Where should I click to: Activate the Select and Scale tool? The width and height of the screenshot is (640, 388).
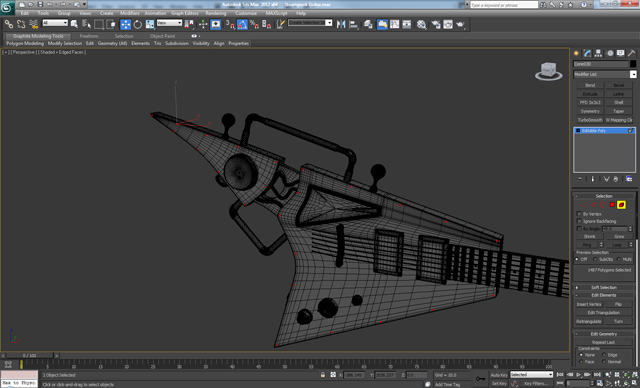(x=150, y=24)
